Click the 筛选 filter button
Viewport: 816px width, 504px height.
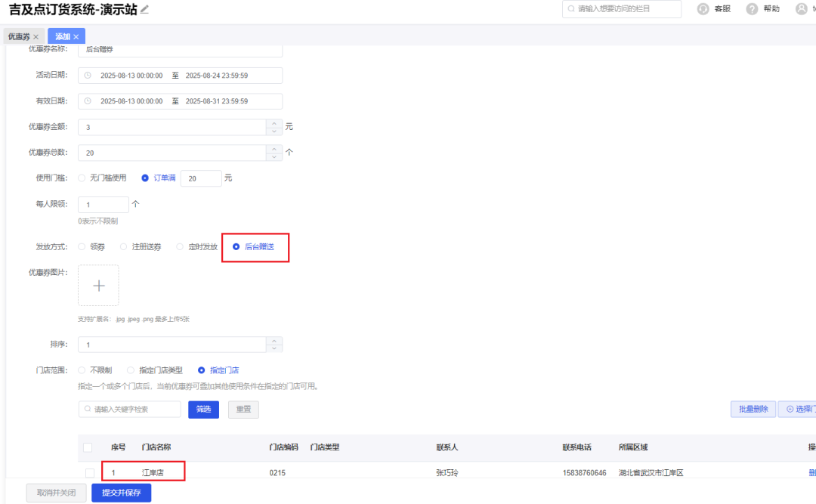203,410
